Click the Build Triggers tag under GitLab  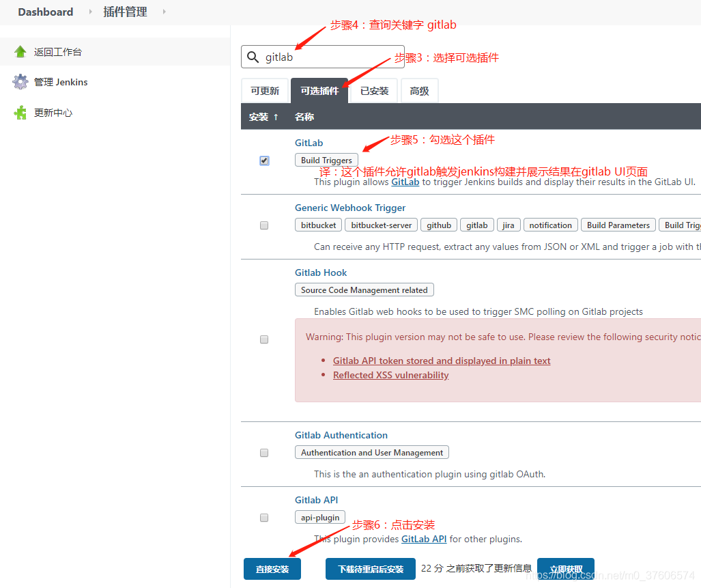(x=326, y=160)
